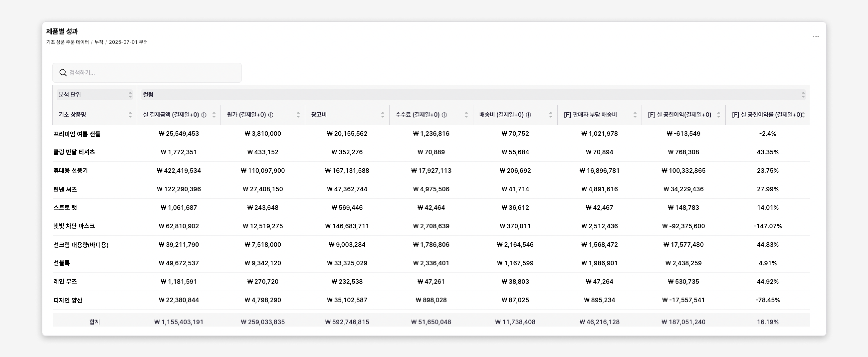Click the 누적 breadcrumb text
868x357 pixels.
click(x=99, y=42)
